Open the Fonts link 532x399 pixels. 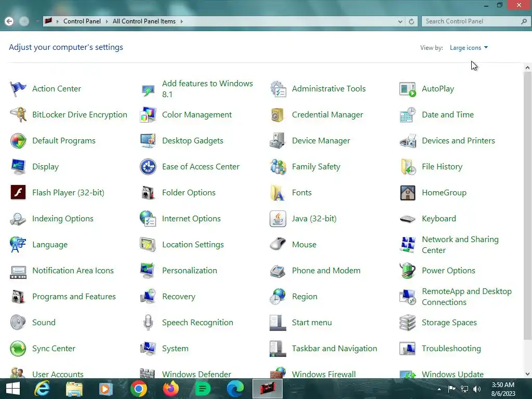click(302, 193)
